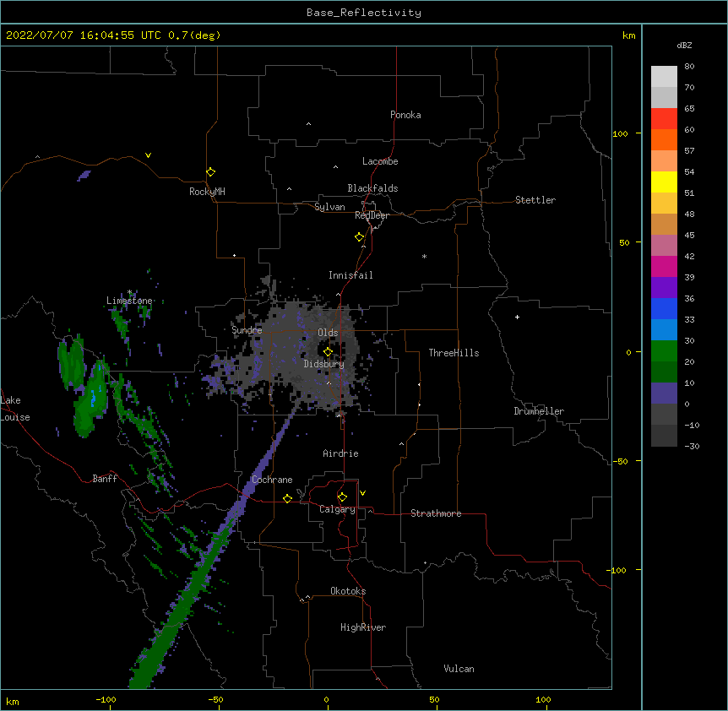Click the Strathmore label
The height and width of the screenshot is (711, 728).
pyautogui.click(x=436, y=513)
